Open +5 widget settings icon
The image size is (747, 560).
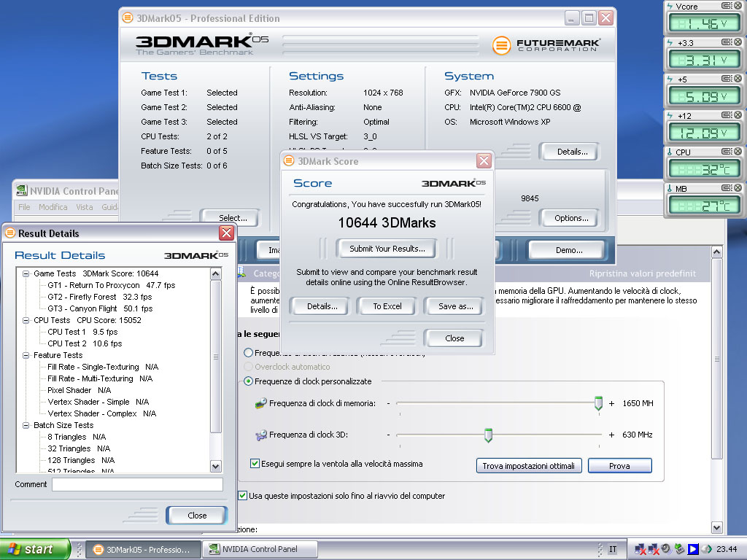727,79
